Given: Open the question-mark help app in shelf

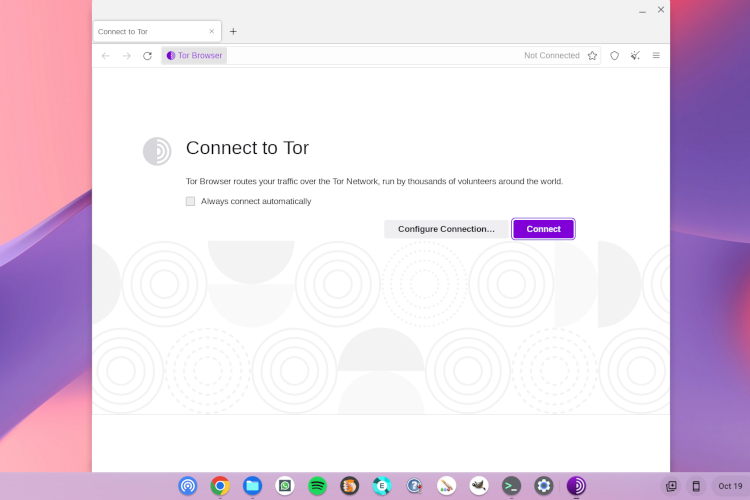Looking at the screenshot, I should pos(414,486).
